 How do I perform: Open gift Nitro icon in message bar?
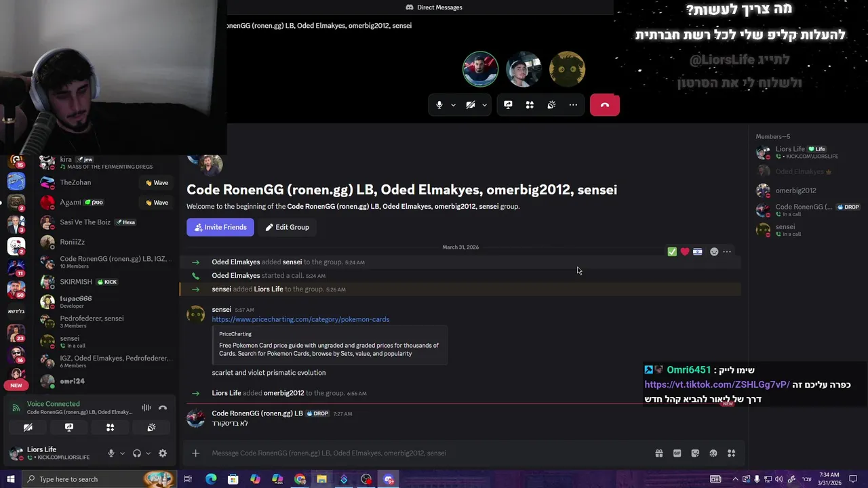click(x=658, y=453)
